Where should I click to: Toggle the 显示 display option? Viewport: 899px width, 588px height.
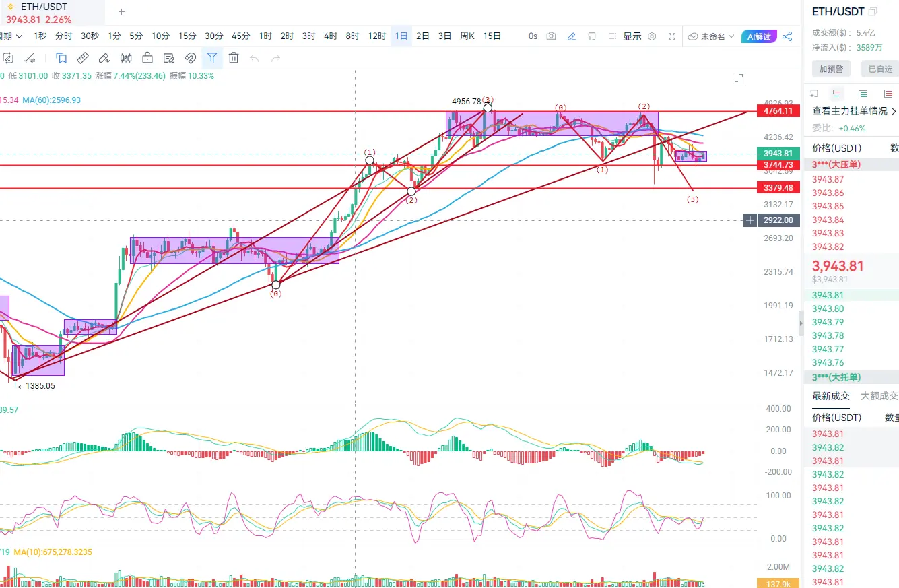click(632, 36)
